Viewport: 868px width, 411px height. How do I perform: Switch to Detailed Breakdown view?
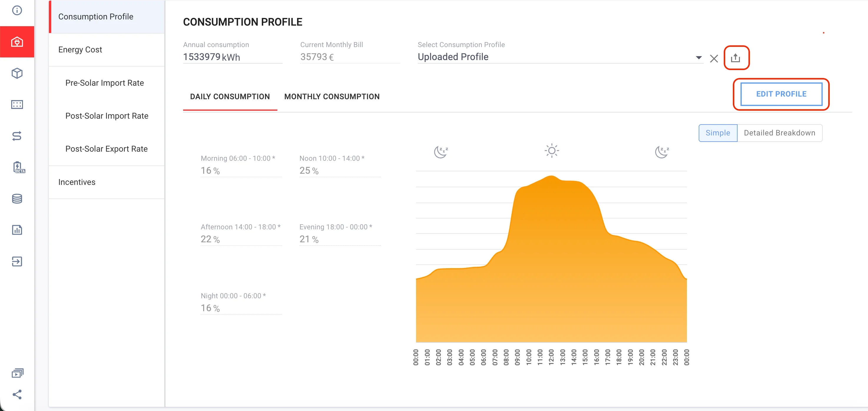[x=779, y=133]
